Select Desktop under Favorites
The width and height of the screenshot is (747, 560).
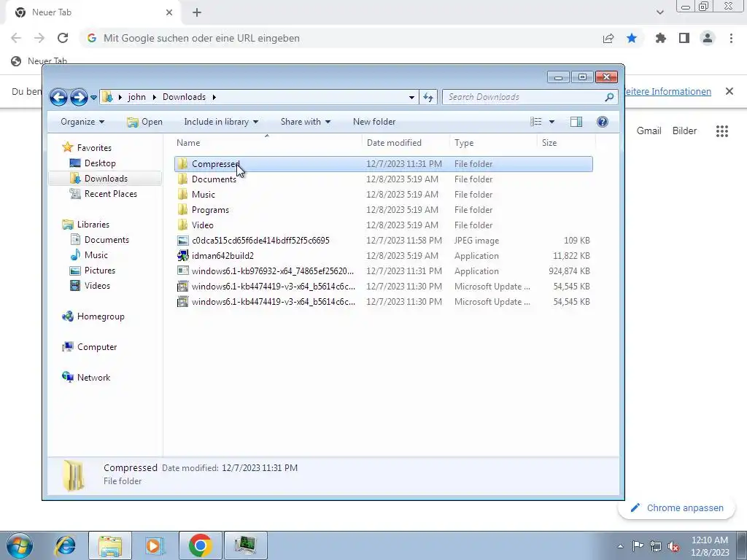(100, 163)
